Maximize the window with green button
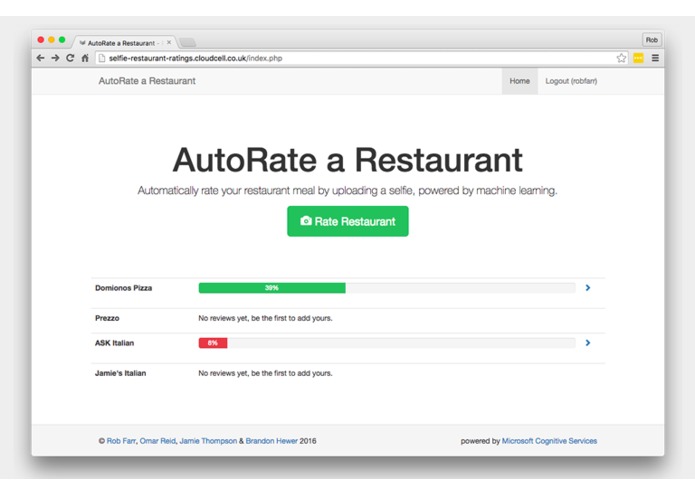695x494 pixels. pos(62,40)
